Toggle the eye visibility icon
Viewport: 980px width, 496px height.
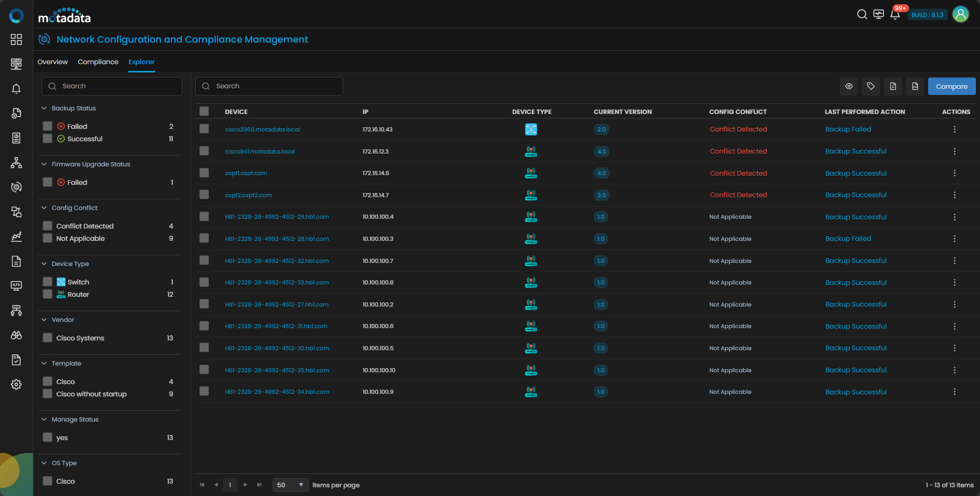pyautogui.click(x=849, y=86)
